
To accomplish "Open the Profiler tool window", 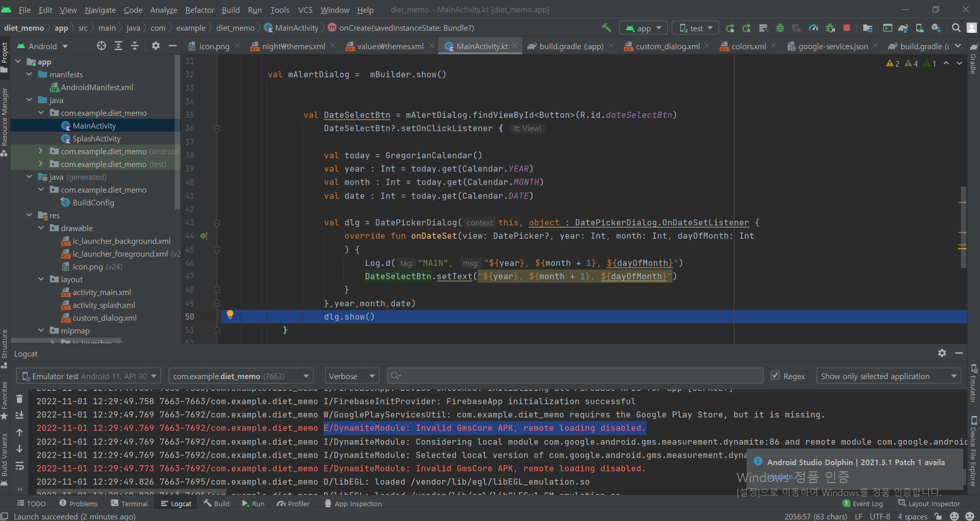I will 293,504.
